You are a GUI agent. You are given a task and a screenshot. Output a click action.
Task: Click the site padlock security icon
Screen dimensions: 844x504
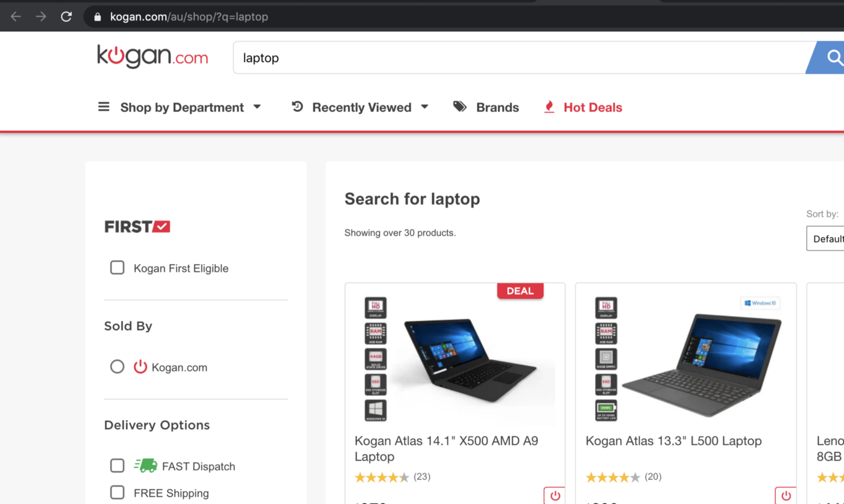coord(97,17)
